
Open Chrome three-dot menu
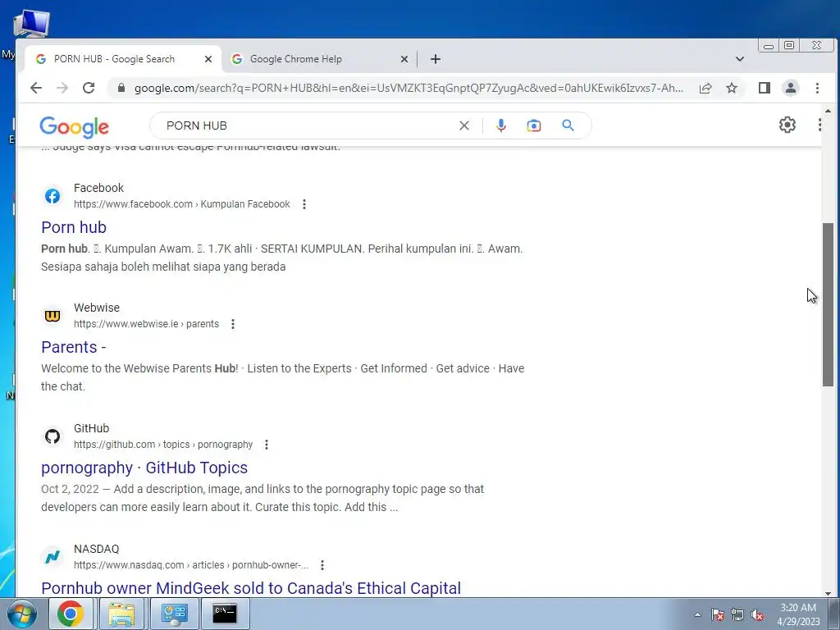(818, 88)
